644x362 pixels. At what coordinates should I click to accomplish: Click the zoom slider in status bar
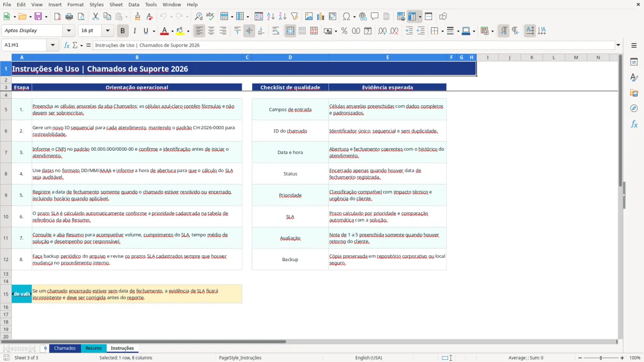(x=601, y=358)
